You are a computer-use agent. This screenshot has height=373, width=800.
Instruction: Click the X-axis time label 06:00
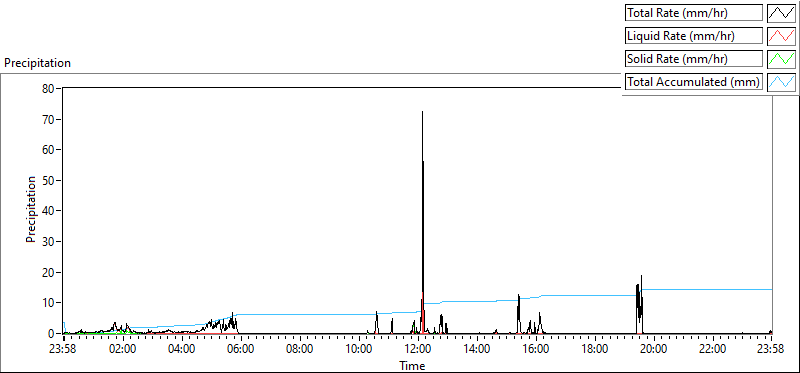click(241, 350)
